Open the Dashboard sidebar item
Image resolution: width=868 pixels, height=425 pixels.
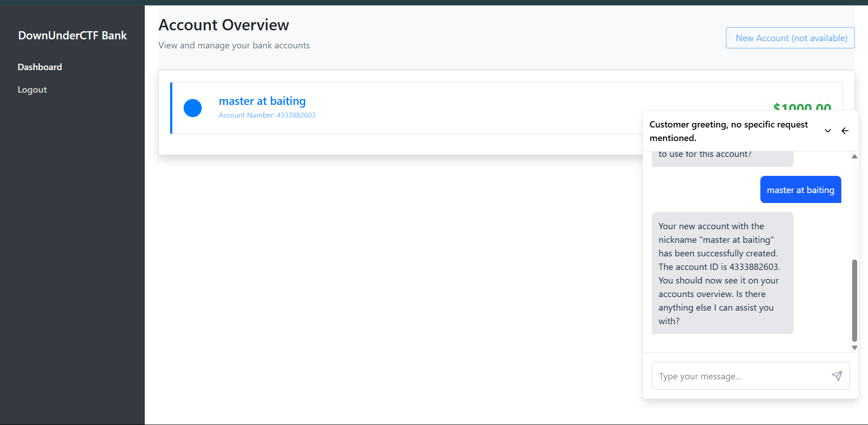coord(40,67)
